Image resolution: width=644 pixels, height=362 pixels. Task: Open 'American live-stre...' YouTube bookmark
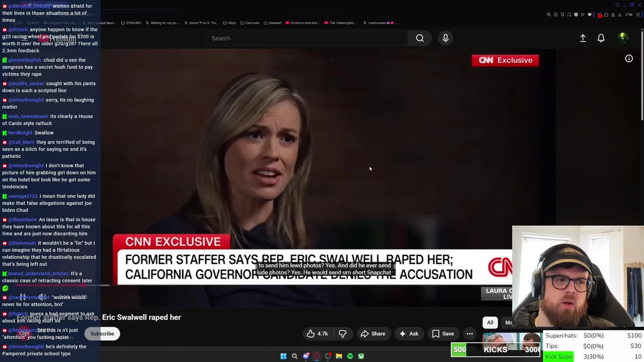coord(302,23)
